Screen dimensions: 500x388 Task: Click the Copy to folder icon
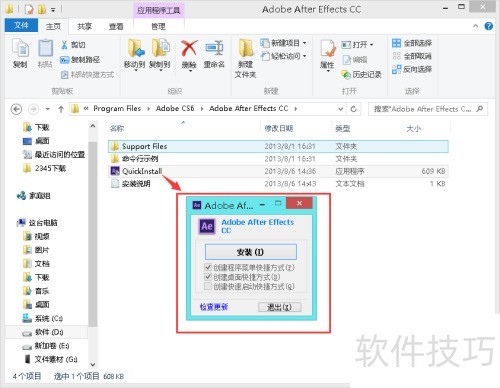pos(160,48)
